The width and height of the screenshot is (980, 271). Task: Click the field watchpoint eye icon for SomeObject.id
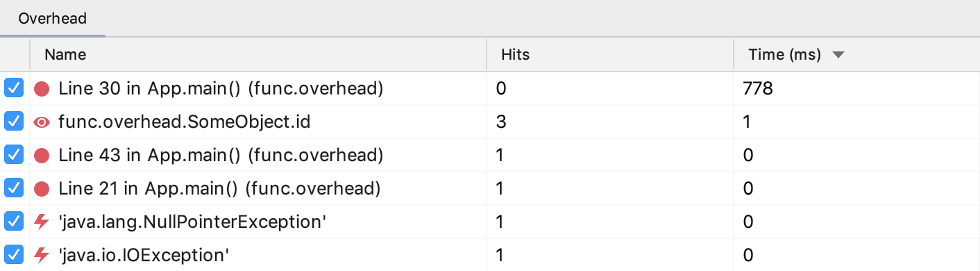pyautogui.click(x=42, y=122)
